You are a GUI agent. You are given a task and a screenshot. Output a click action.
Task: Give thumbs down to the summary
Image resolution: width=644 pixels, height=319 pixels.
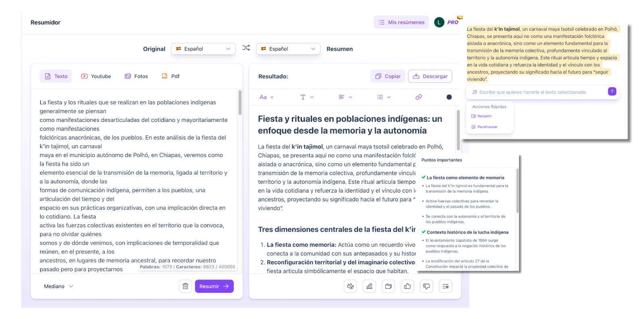tap(426, 286)
